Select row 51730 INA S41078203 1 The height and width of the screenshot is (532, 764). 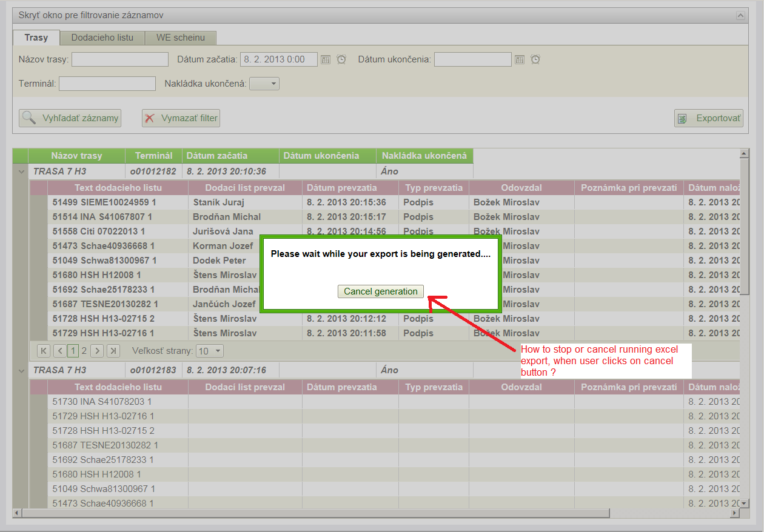coord(394,402)
